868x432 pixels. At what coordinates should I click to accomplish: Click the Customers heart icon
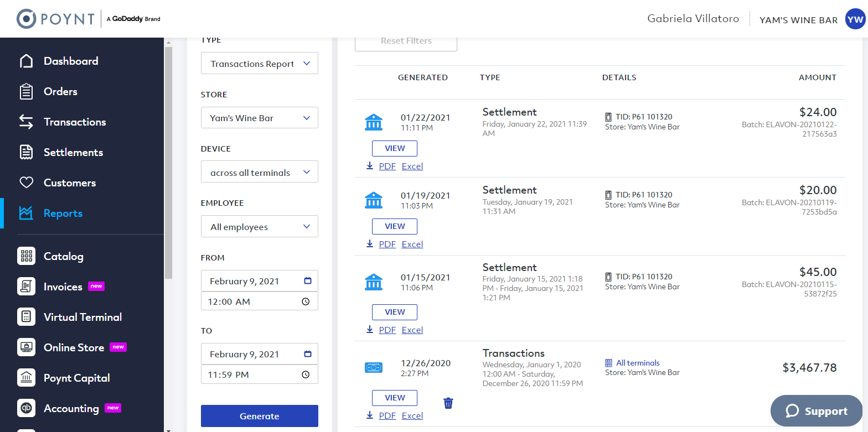pos(26,183)
